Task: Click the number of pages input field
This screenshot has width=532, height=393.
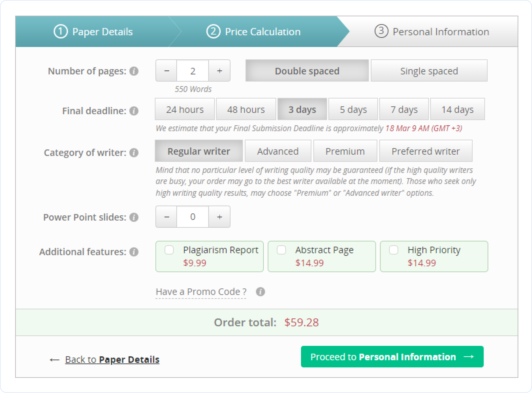Action: [x=193, y=71]
